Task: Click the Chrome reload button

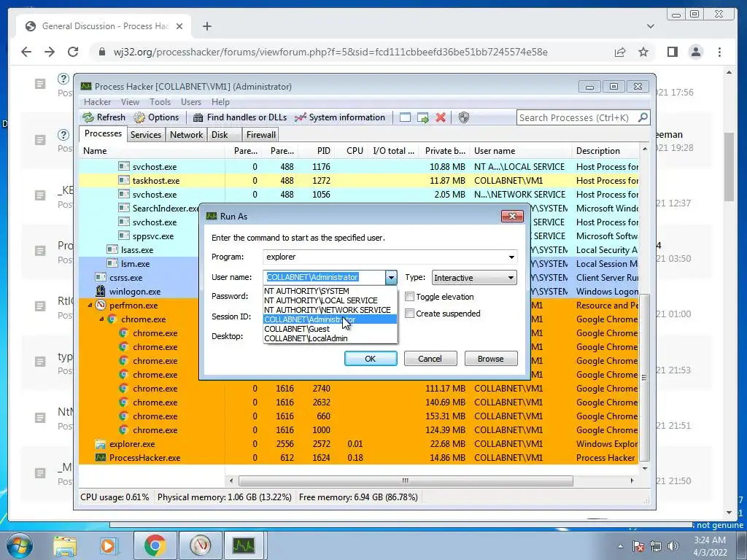Action: [x=73, y=52]
